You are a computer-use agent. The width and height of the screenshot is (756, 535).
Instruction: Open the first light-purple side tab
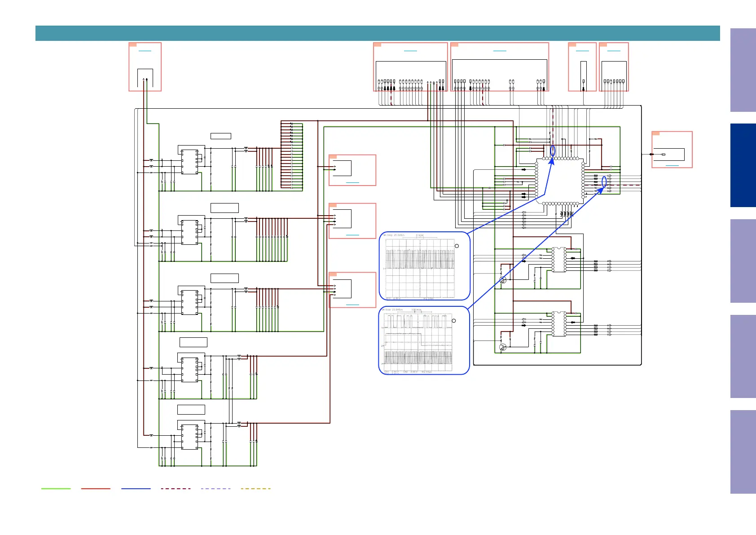743,70
